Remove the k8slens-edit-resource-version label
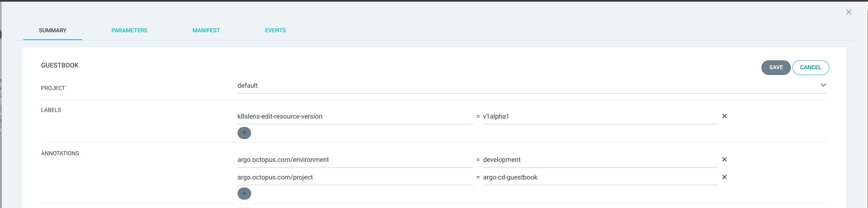The image size is (868, 208). coord(724,116)
